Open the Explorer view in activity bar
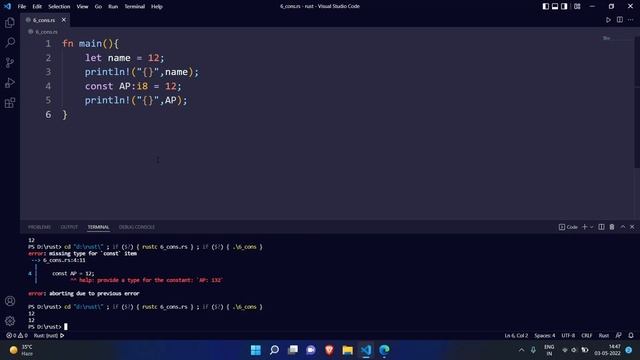Screen dimensions: 640x360 pyautogui.click(x=10, y=22)
